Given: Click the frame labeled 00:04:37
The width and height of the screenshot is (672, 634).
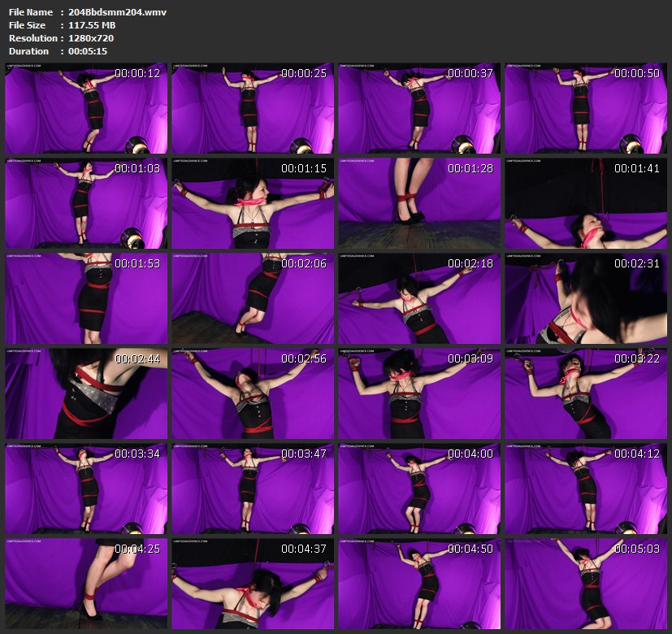Looking at the screenshot, I should pos(253,584).
